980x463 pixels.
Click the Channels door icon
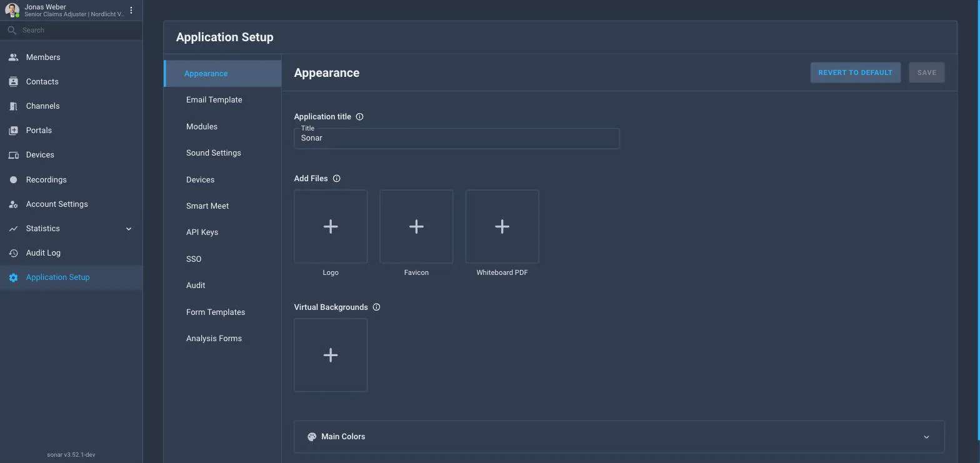[13, 106]
